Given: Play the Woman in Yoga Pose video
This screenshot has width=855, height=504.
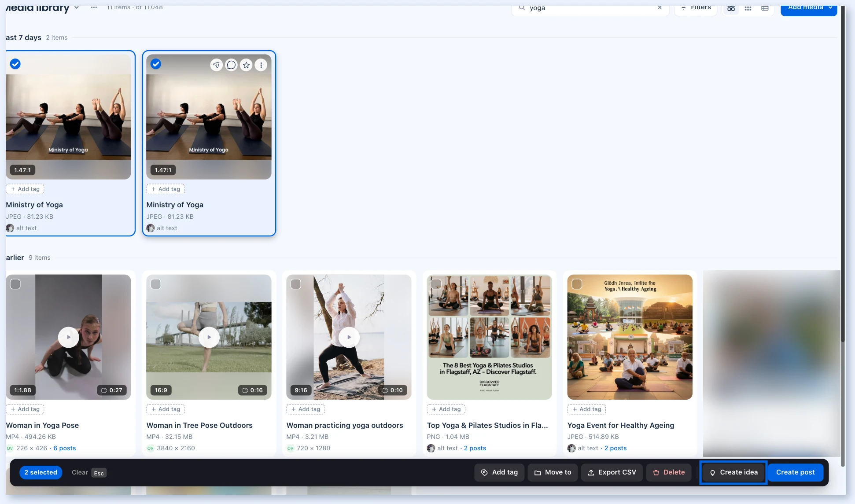Looking at the screenshot, I should [x=68, y=337].
